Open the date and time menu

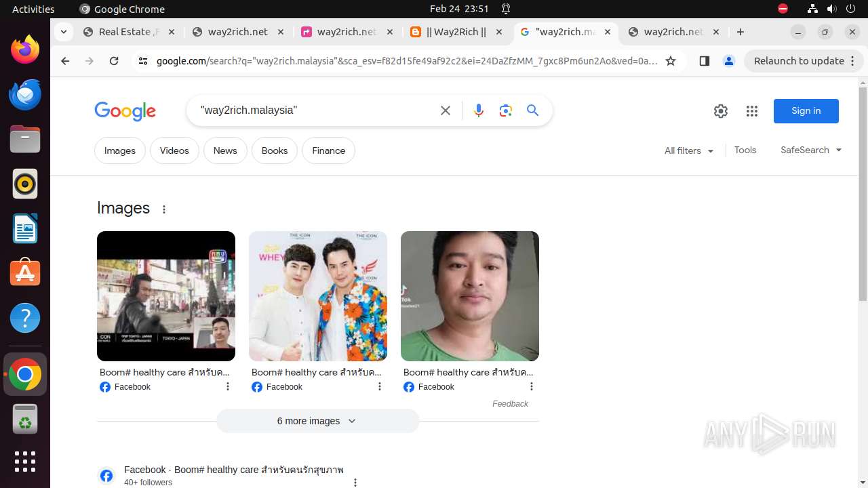(x=459, y=9)
